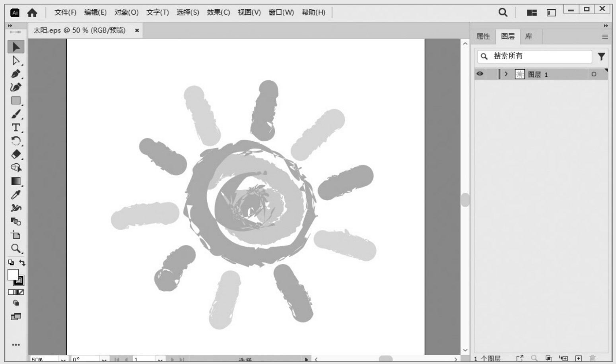
Task: Select the Eraser tool
Action: 16,154
